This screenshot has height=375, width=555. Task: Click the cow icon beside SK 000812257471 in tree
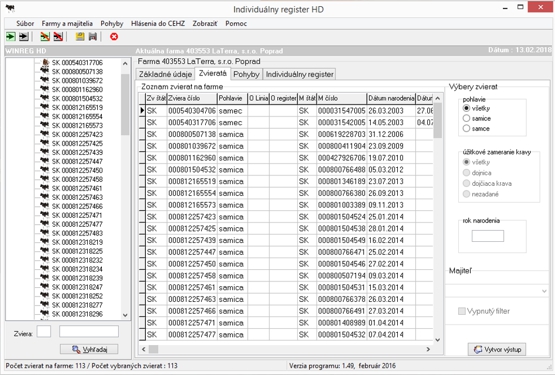tap(44, 215)
